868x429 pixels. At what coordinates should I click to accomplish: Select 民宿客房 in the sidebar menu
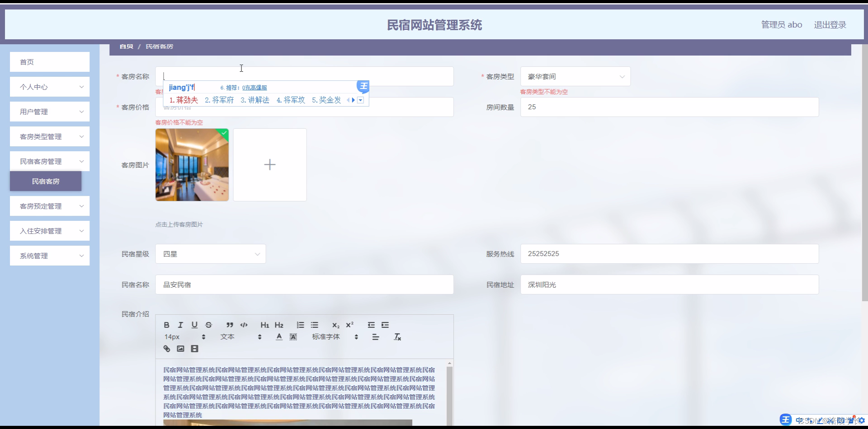pyautogui.click(x=45, y=181)
